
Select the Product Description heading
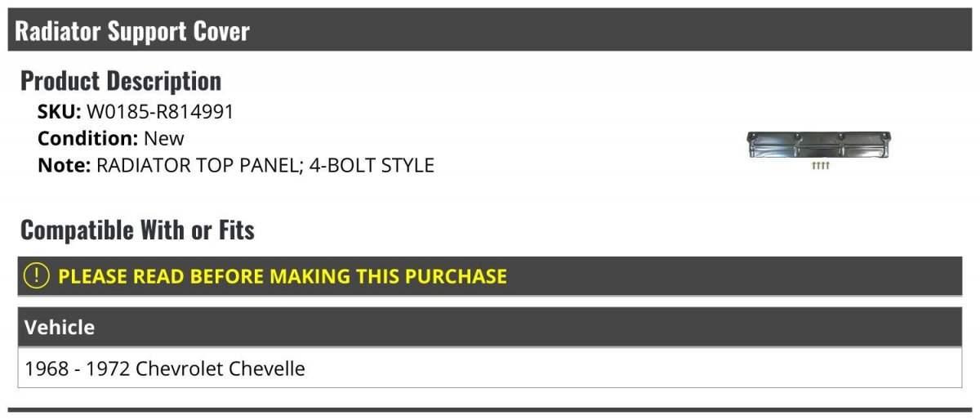121,81
